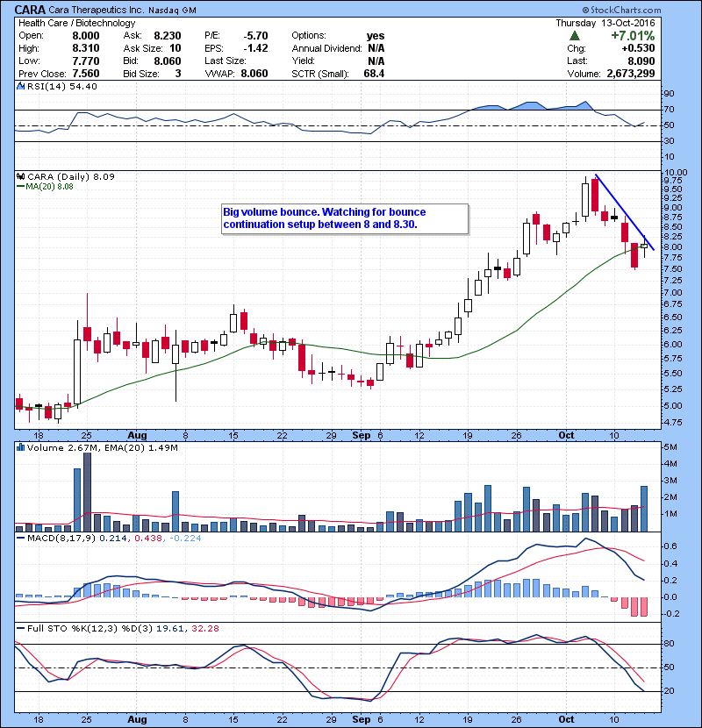
Task: Click the 4.75 price axis label
Action: [x=673, y=422]
